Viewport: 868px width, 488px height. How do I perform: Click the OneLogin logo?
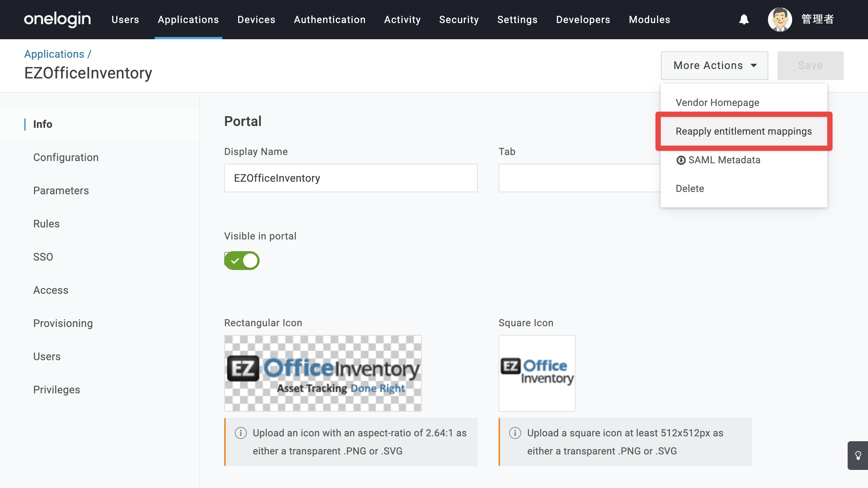pyautogui.click(x=57, y=19)
